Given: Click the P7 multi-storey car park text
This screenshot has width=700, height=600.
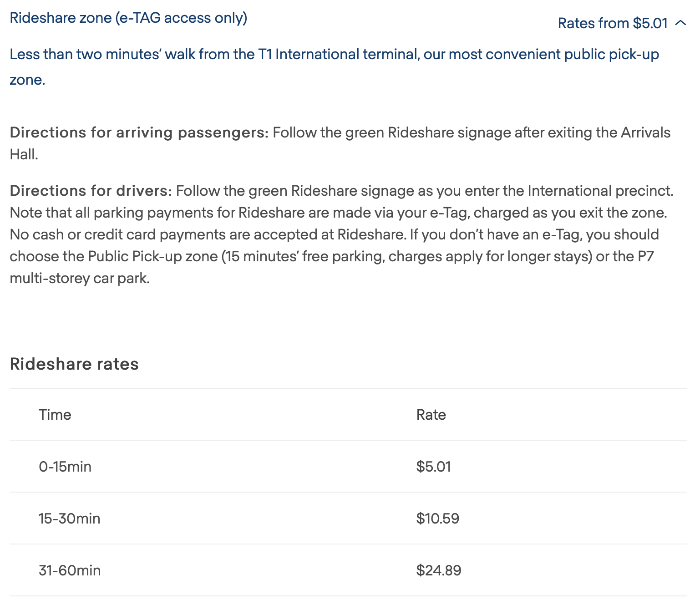Looking at the screenshot, I should tap(332, 267).
